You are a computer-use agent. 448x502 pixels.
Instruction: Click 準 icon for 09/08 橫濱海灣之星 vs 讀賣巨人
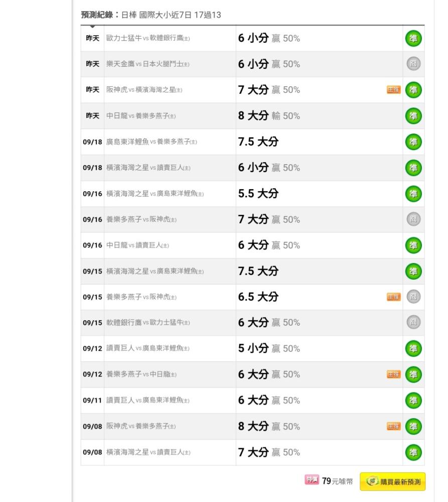pos(413,452)
